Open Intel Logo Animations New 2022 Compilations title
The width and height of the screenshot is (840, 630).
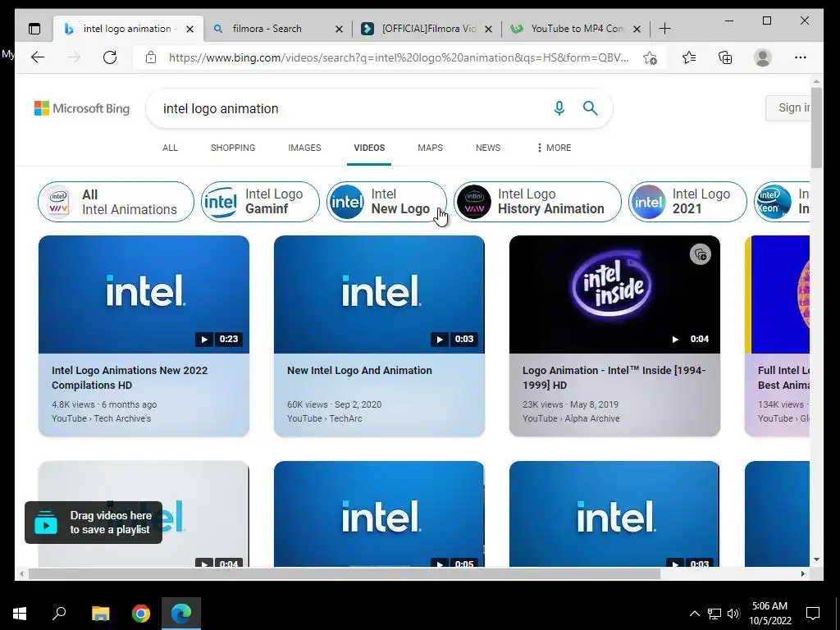(130, 377)
